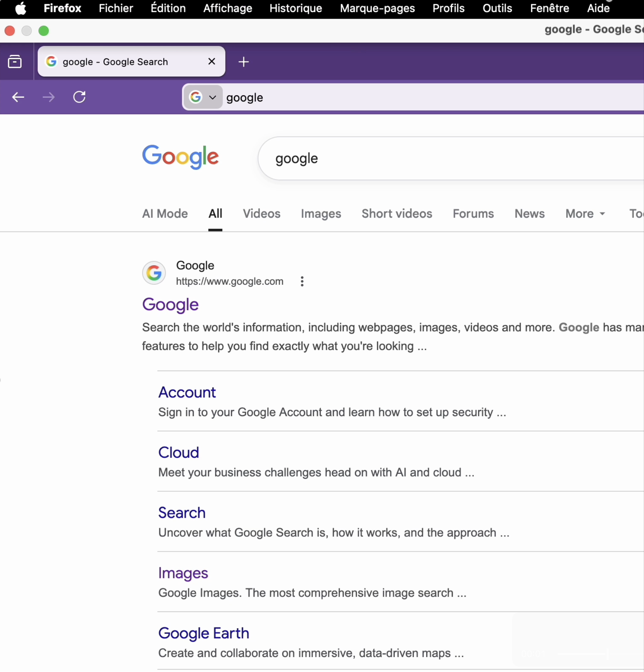Reload the current page
Screen dimensions: 644x672
click(x=79, y=97)
